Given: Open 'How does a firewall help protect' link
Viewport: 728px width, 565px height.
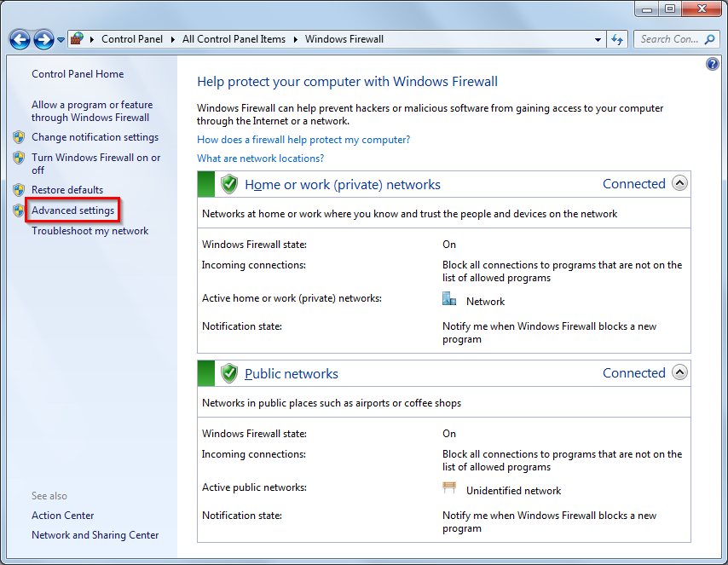Looking at the screenshot, I should 303,140.
